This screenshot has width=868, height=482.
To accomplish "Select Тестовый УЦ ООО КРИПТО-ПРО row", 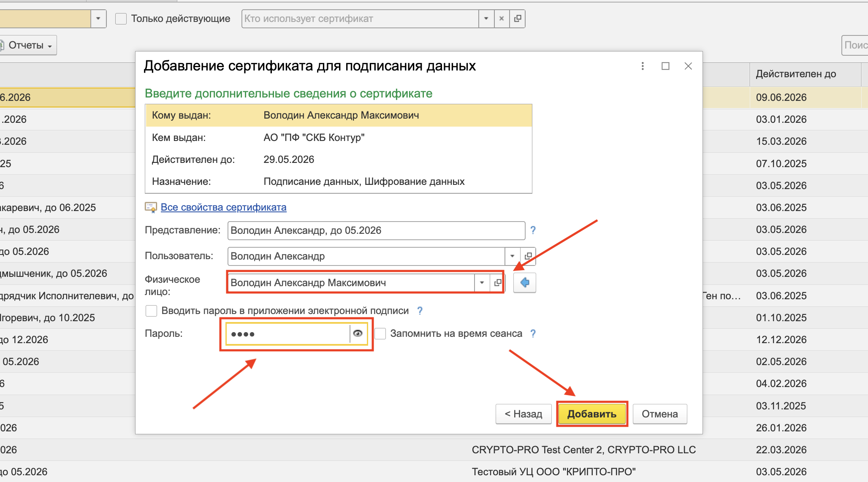I will [434, 472].
